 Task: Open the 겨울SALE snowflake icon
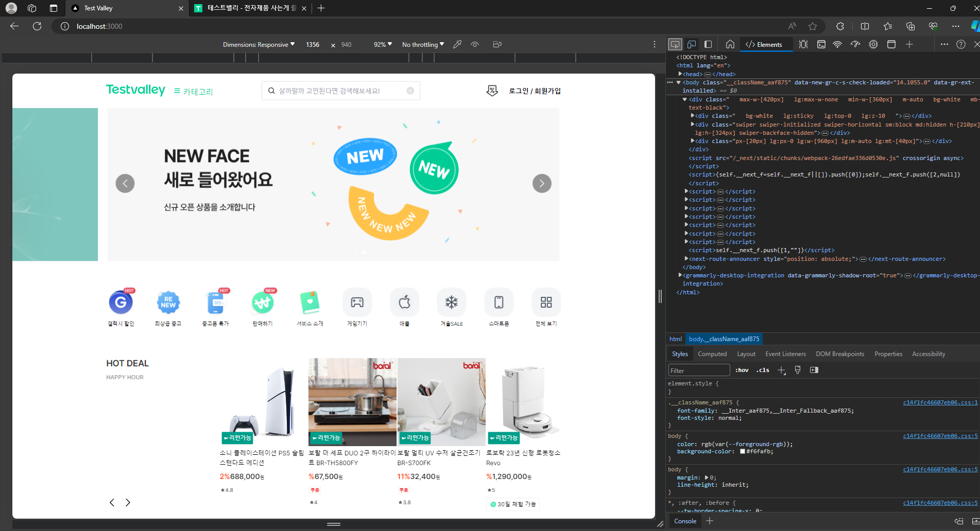[x=452, y=302]
